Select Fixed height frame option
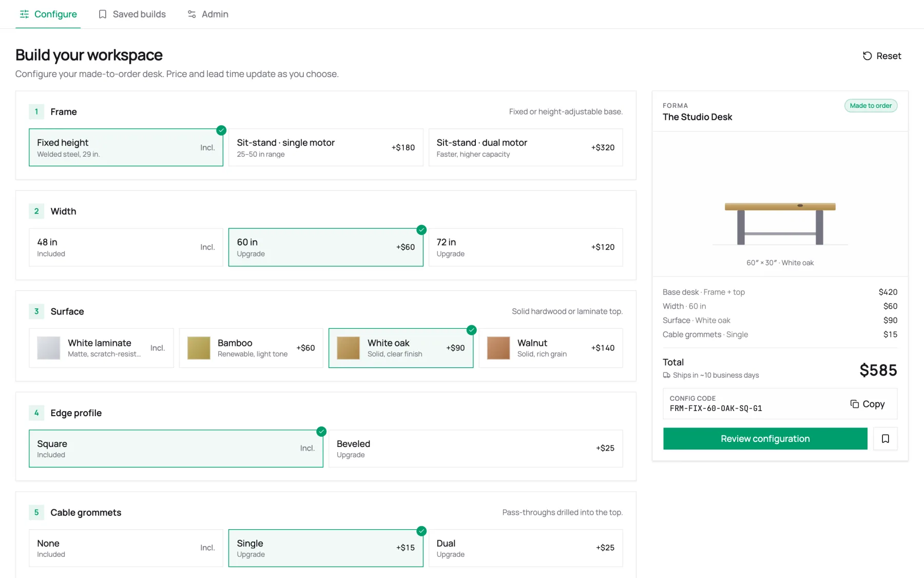 click(126, 147)
